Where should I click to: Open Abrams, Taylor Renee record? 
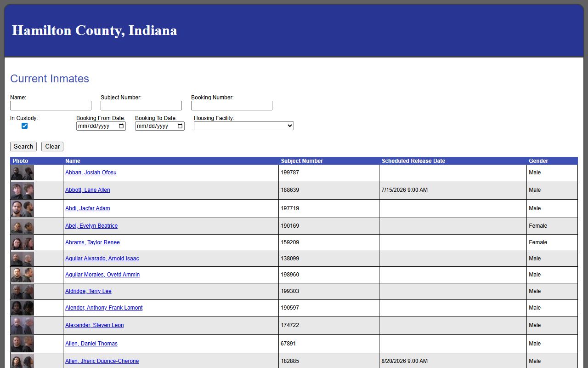(92, 242)
